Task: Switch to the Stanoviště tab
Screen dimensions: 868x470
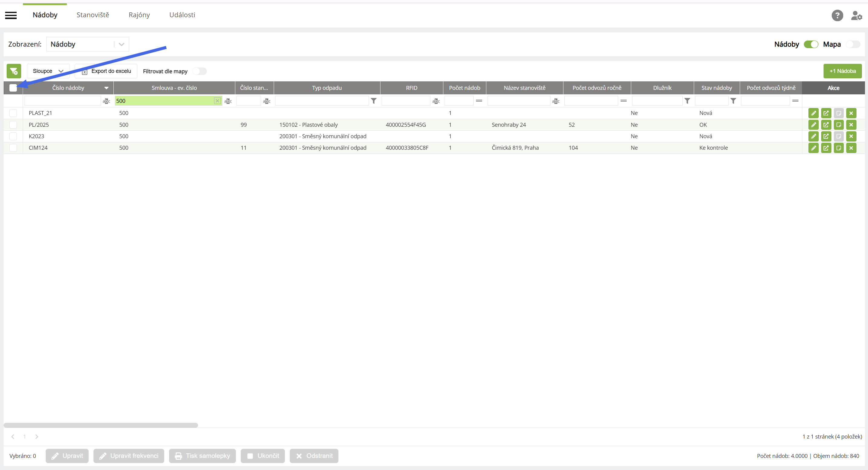Action: click(93, 15)
